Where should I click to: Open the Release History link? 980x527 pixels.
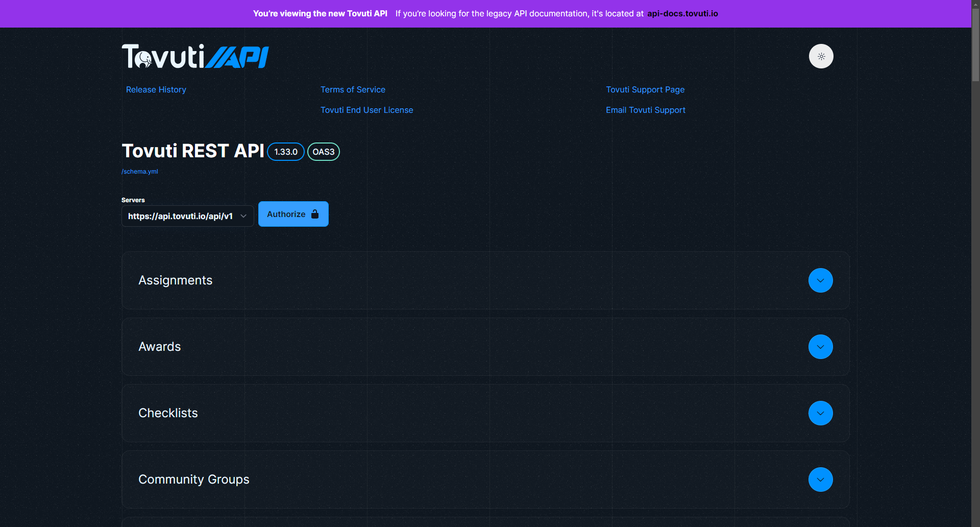tap(156, 89)
